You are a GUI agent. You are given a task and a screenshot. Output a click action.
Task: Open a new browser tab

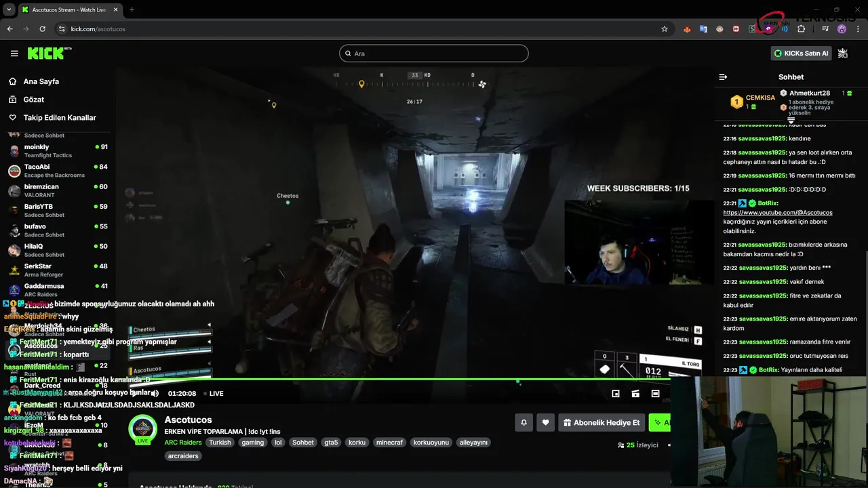[132, 9]
